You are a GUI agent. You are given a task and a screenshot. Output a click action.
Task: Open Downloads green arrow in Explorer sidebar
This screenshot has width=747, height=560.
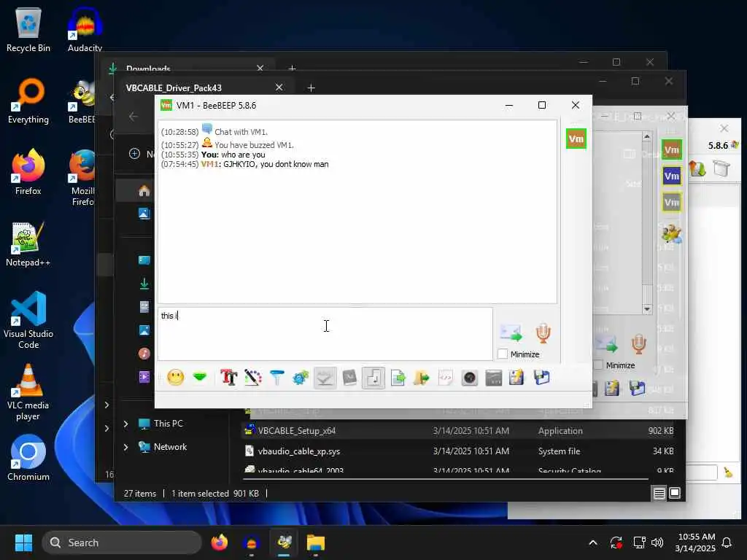point(144,284)
